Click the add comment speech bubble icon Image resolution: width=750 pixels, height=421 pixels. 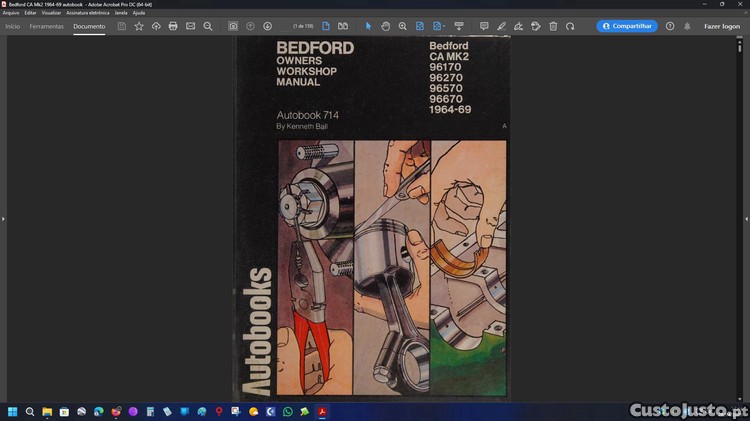(x=484, y=26)
